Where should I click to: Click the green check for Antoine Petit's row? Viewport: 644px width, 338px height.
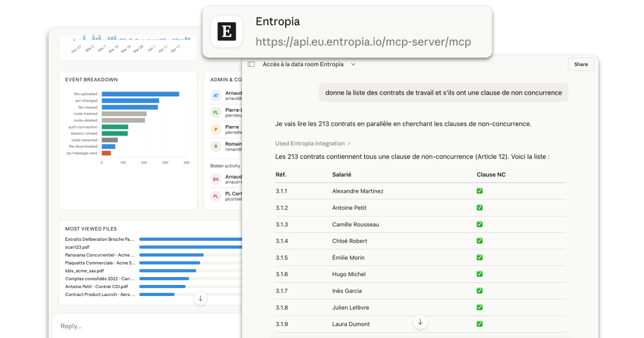click(479, 208)
